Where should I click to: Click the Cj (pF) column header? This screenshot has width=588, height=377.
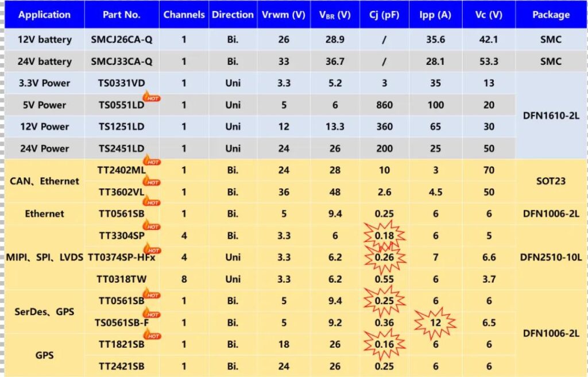384,15
